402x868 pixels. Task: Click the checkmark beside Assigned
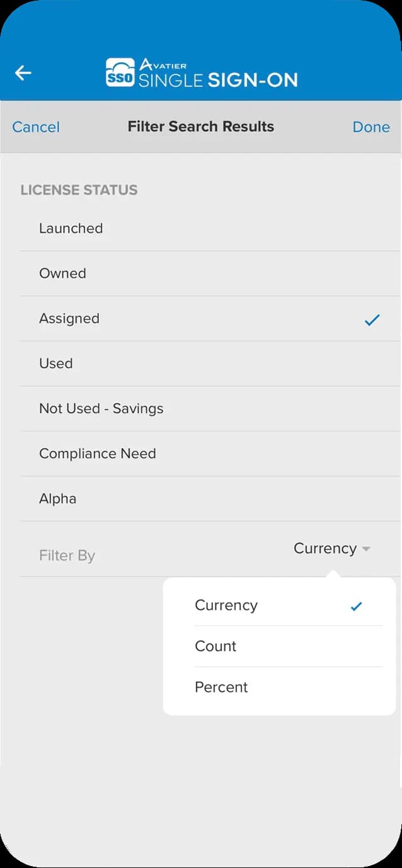click(372, 320)
